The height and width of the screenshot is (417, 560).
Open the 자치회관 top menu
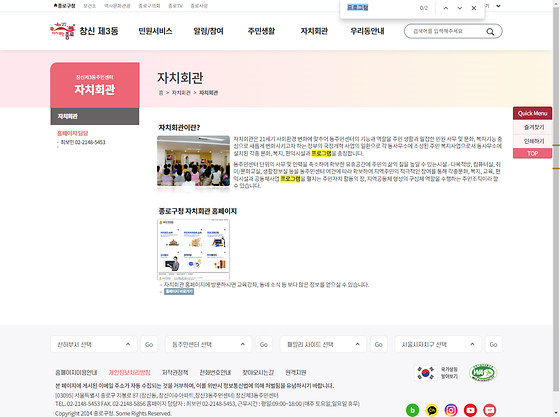pyautogui.click(x=314, y=31)
